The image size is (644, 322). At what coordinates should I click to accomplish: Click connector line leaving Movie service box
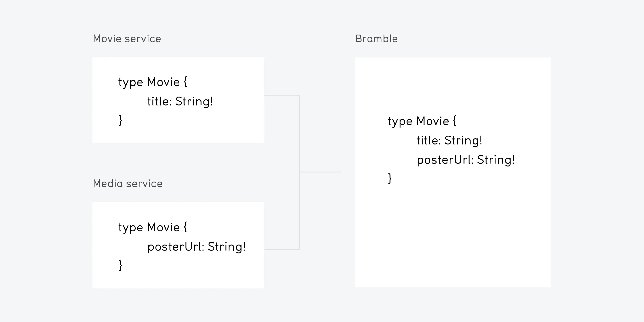pyautogui.click(x=282, y=95)
